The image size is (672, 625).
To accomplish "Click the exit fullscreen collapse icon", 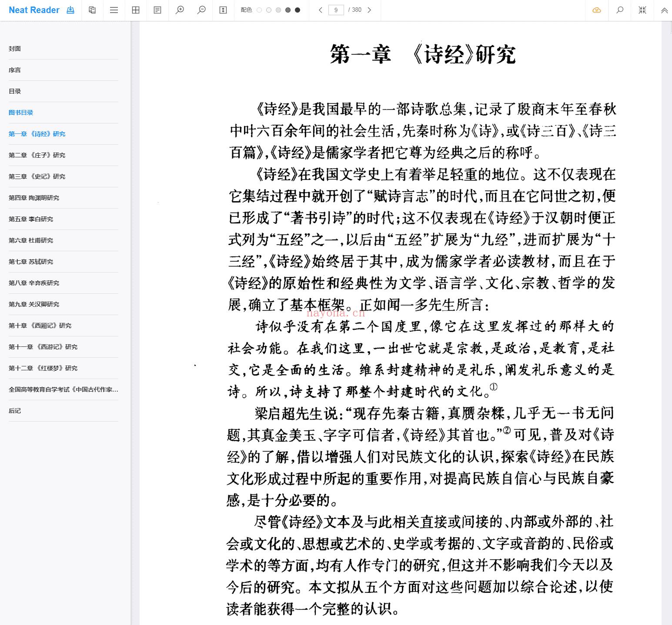I will pyautogui.click(x=642, y=10).
